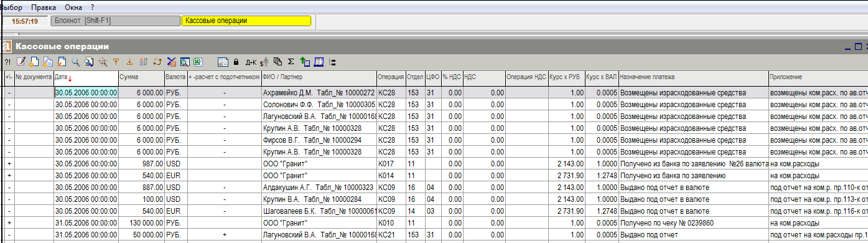Click the Дата column header

(86, 78)
